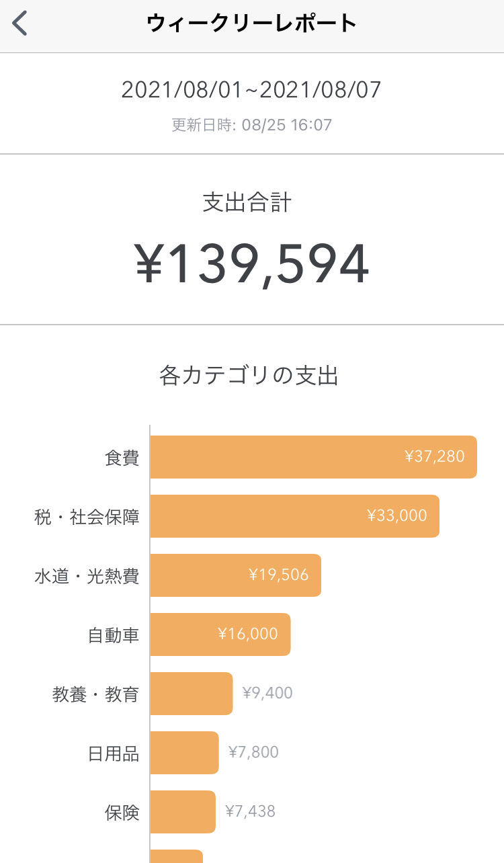The width and height of the screenshot is (504, 863).
Task: Tap the back arrow icon
Action: tap(20, 24)
